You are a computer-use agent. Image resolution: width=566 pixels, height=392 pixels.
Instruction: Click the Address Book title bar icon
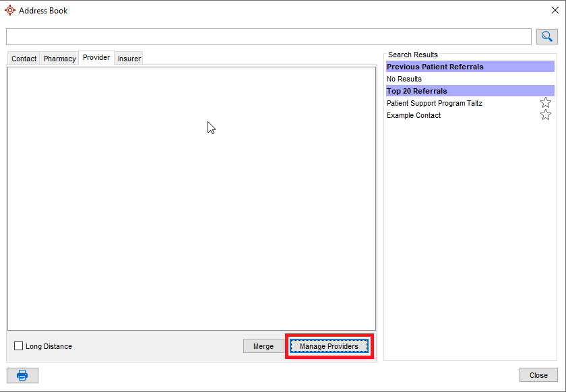pos(9,10)
